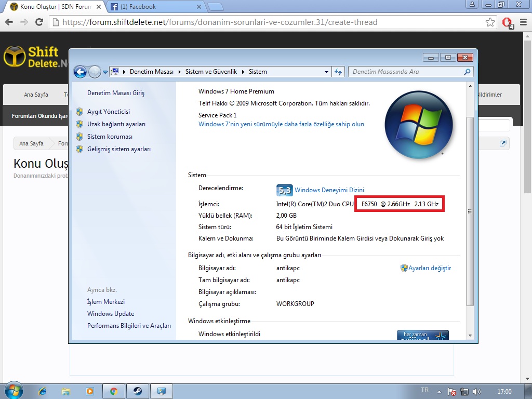The width and height of the screenshot is (532, 399).
Task: Click shield icon beside Aygıt Yöneticisi
Action: coord(79,112)
